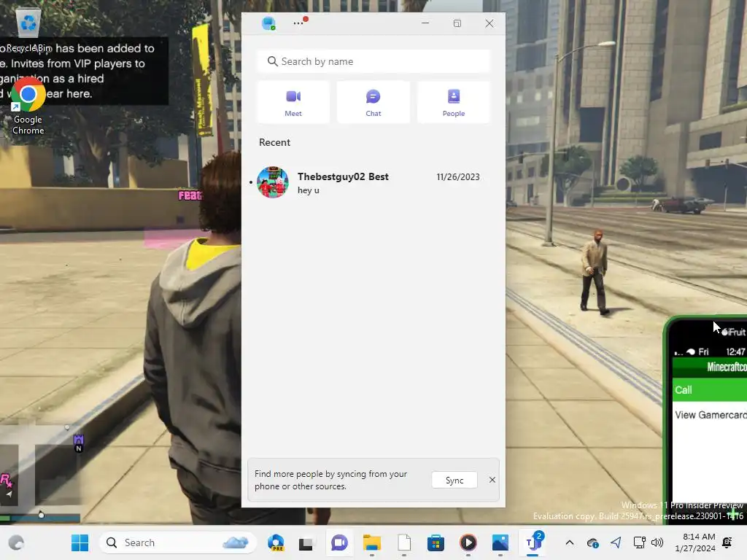Open Microsoft Edge PRE from the taskbar
747x560 pixels.
coord(276,542)
